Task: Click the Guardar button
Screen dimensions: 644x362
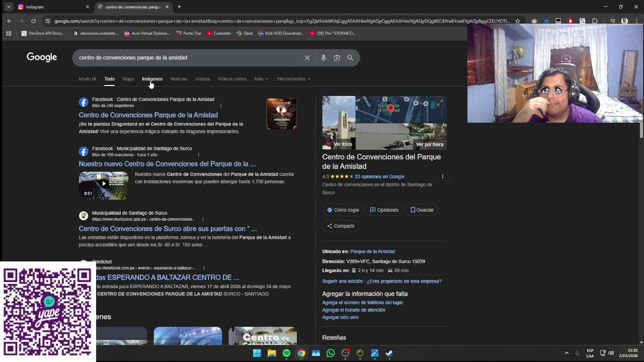Action: tap(422, 210)
